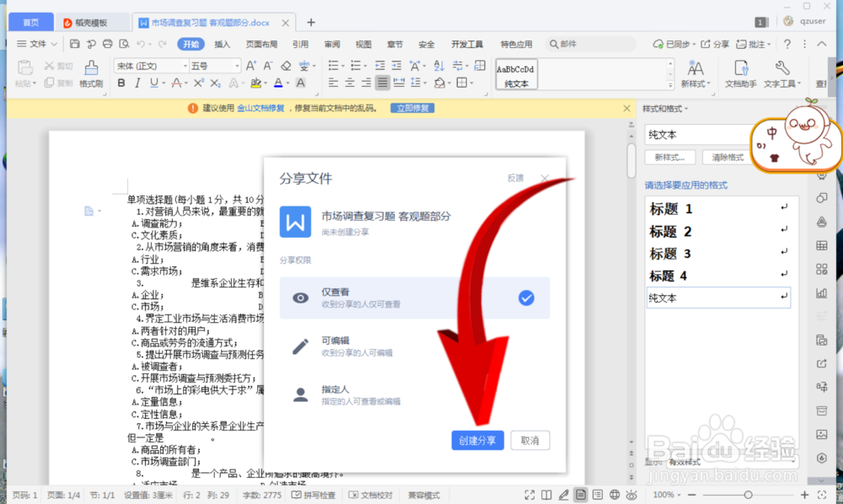This screenshot has width=843, height=504.
Task: Expand the 100% zoom dropdown
Action: click(x=679, y=495)
